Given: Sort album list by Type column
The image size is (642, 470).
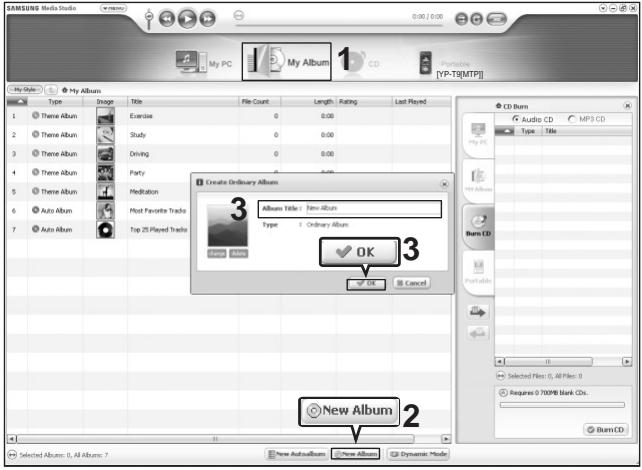Looking at the screenshot, I should point(55,102).
